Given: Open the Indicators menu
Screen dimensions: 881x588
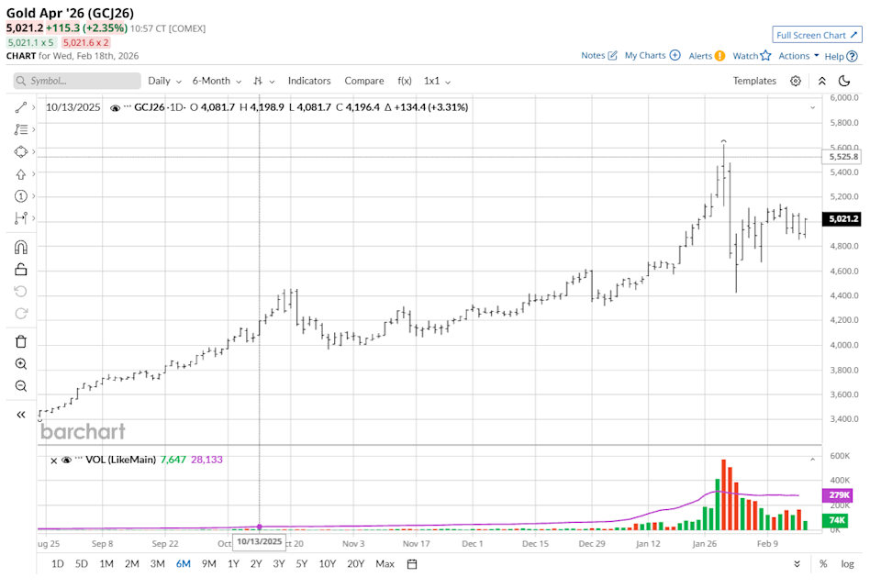Looking at the screenshot, I should coord(309,81).
